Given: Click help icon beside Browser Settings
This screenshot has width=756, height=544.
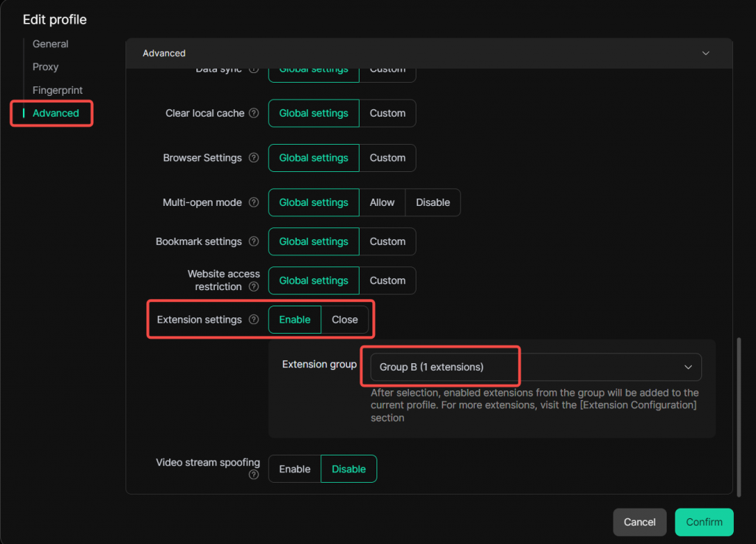Looking at the screenshot, I should (x=254, y=158).
